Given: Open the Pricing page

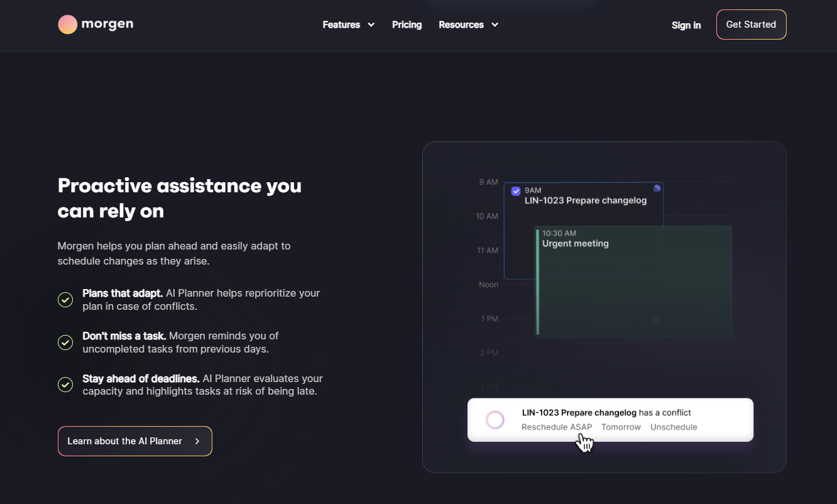Looking at the screenshot, I should (407, 25).
